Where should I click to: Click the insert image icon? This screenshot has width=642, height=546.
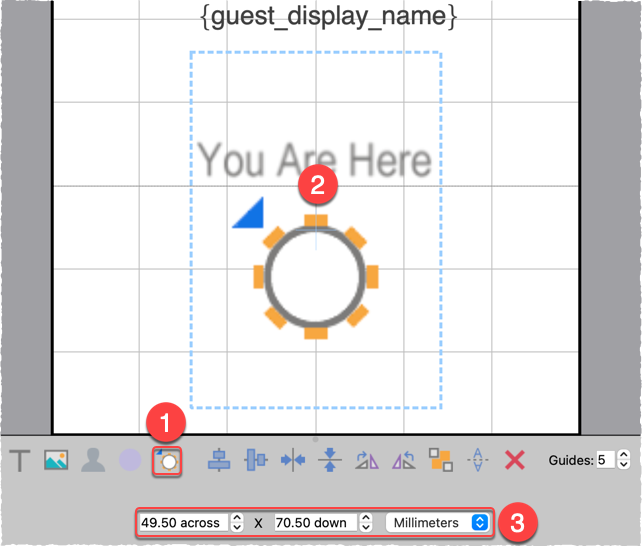[56, 460]
